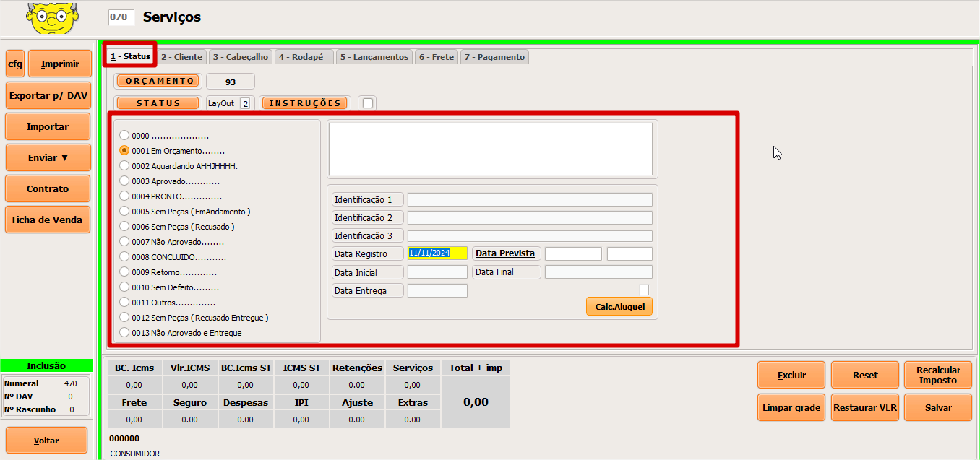Click the Exportar p/ DAV button
Screen dimensions: 980x460
[48, 95]
